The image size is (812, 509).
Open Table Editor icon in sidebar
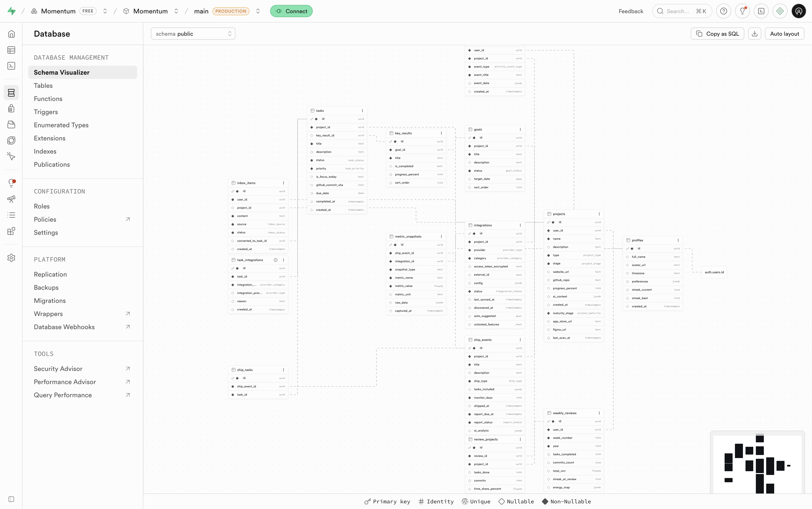pos(12,50)
